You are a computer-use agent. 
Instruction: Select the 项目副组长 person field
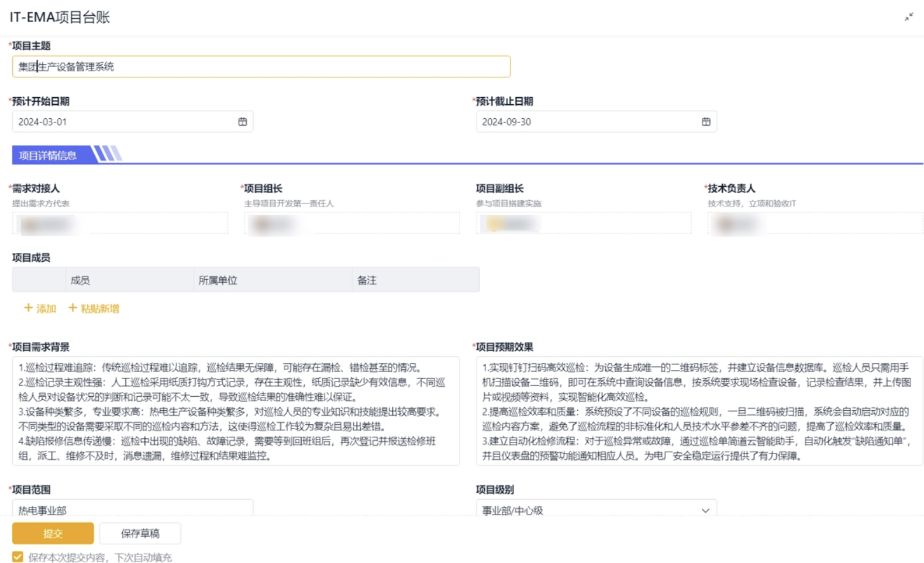point(583,224)
